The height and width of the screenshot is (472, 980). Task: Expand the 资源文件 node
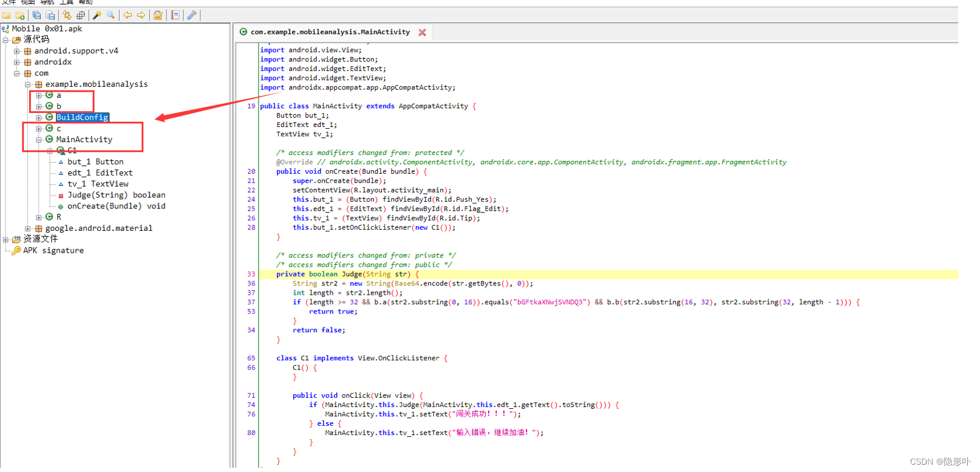click(x=5, y=239)
